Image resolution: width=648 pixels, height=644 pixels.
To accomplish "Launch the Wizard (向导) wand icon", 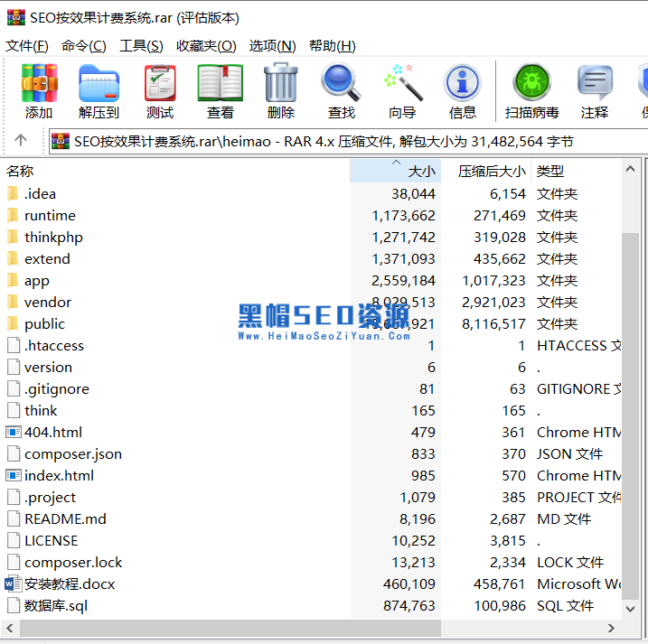I will point(402,91).
